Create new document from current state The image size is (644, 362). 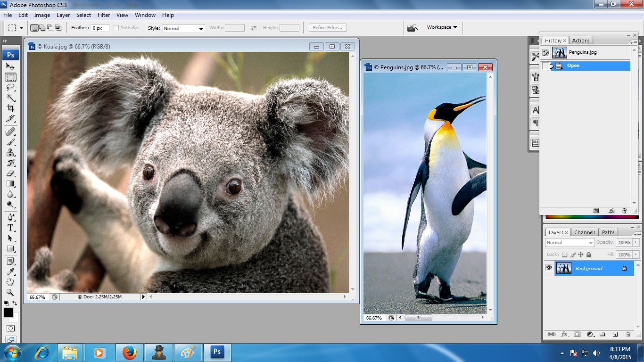click(596, 211)
